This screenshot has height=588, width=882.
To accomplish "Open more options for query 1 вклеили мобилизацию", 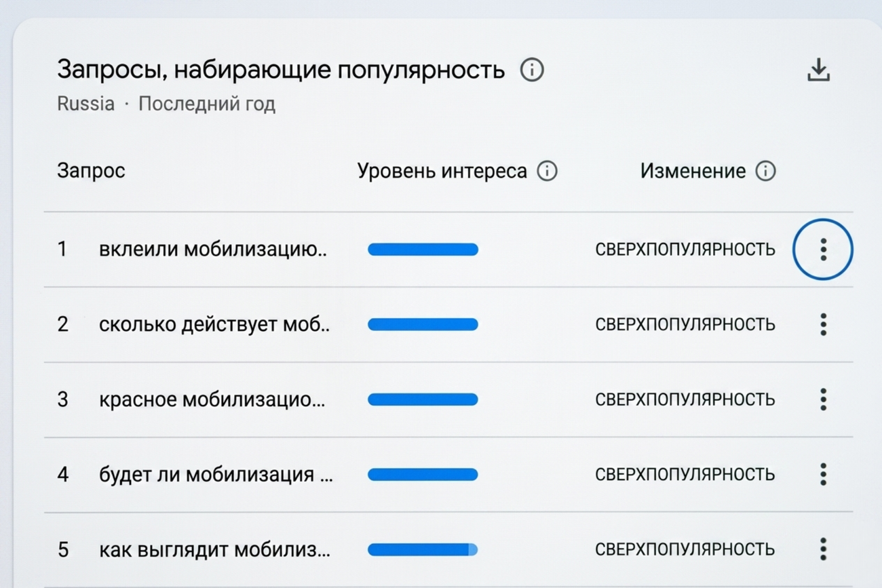I will [823, 250].
